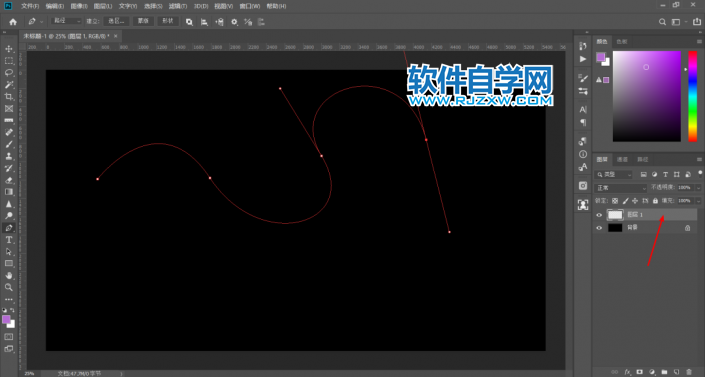
Task: Select the Eraser tool
Action: click(9, 180)
